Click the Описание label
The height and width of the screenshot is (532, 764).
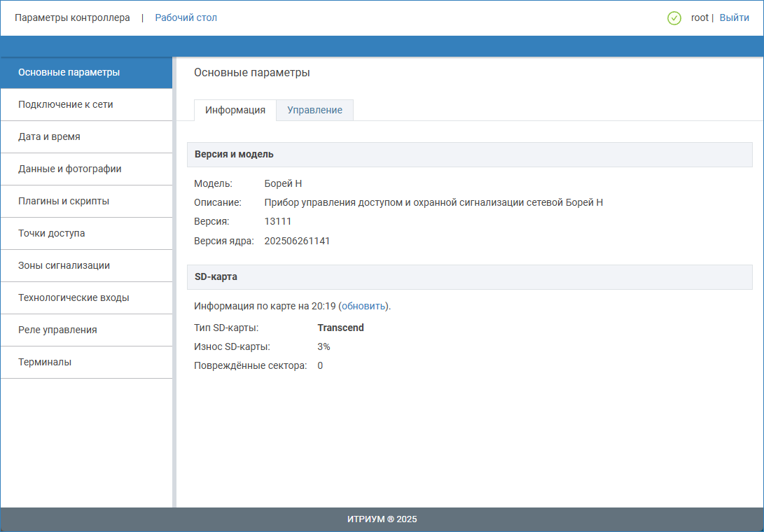coord(218,203)
